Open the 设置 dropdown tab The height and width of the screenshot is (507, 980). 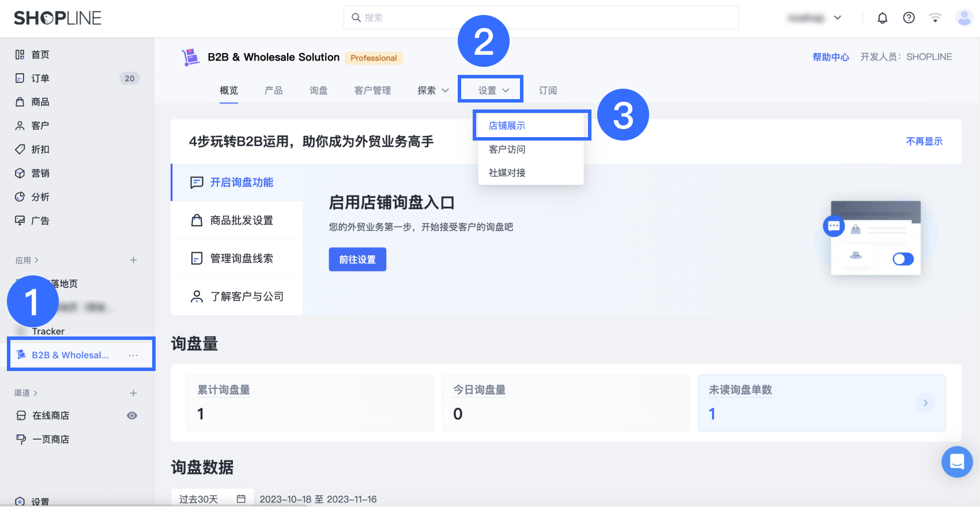[493, 90]
